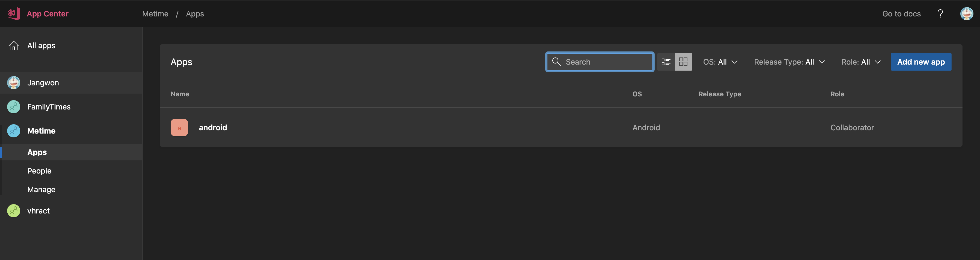Click the FamilyTimes organization icon
Screen dimensions: 980x260
click(14, 106)
